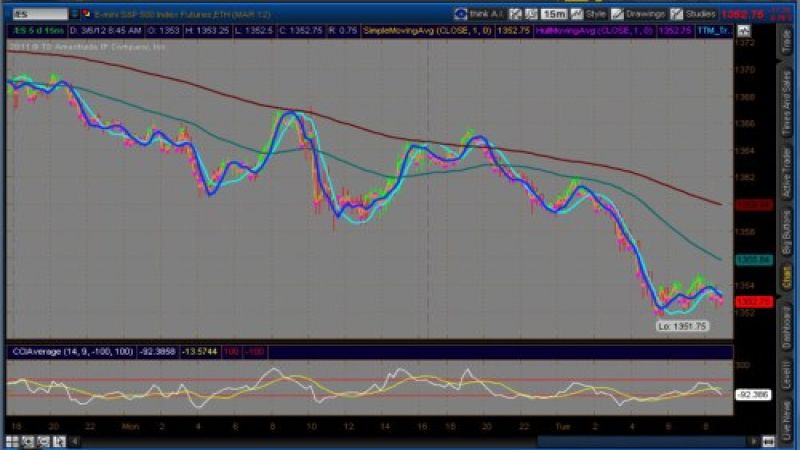This screenshot has width=800, height=450.
Task: Click the C: 1352.75 close value
Action: (301, 31)
